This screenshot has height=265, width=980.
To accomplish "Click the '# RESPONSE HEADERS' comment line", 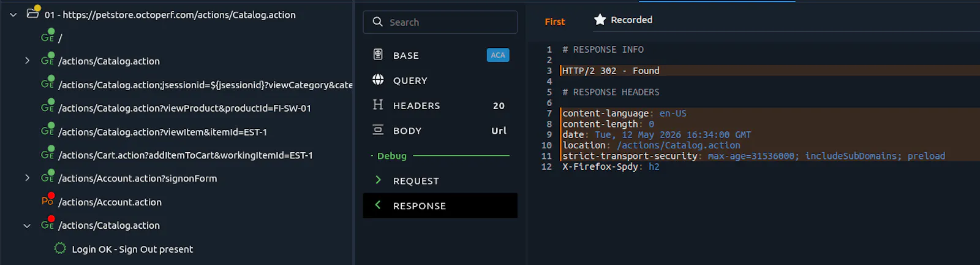I will [x=611, y=92].
